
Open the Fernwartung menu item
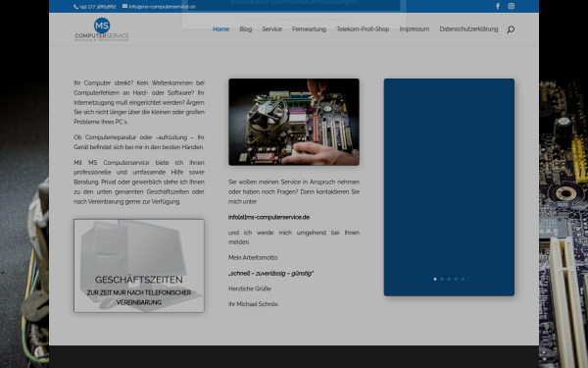click(309, 29)
